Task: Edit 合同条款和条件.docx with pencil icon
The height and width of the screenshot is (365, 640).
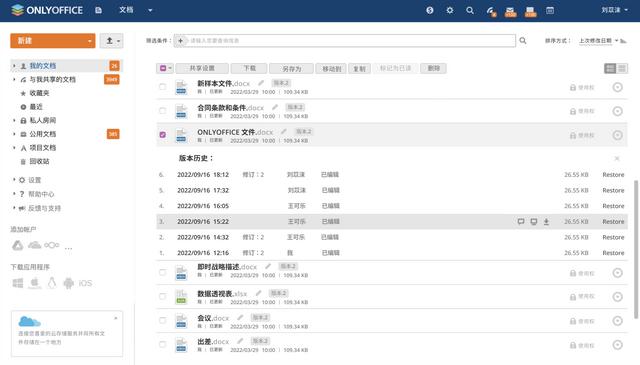Action: click(x=275, y=107)
